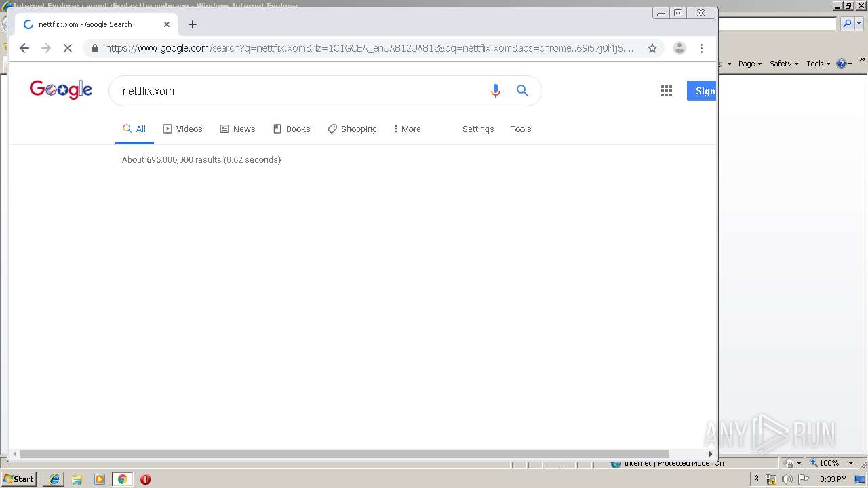Image resolution: width=868 pixels, height=488 pixels.
Task: Click the Show desktop button
Action: coord(861,479)
